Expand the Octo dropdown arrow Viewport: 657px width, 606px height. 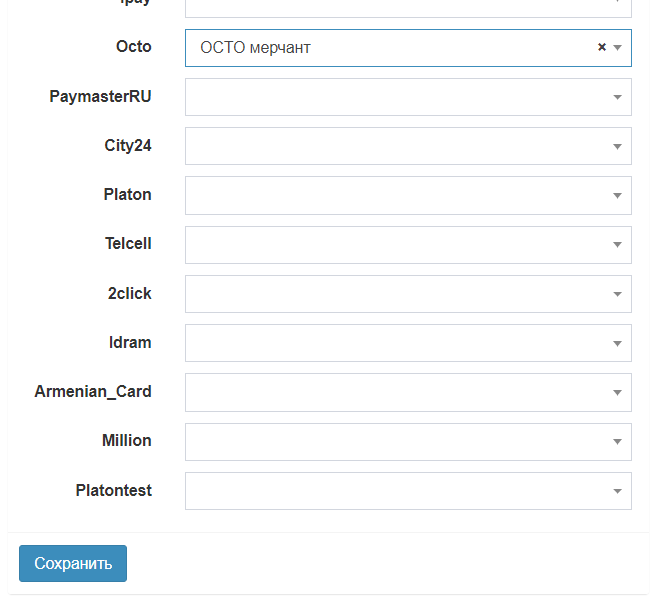(618, 47)
